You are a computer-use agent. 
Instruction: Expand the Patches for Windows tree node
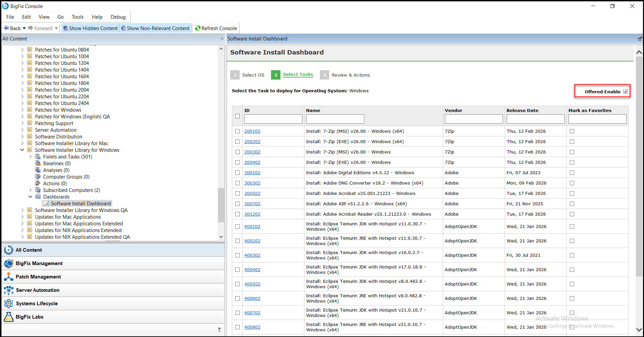tap(22, 110)
